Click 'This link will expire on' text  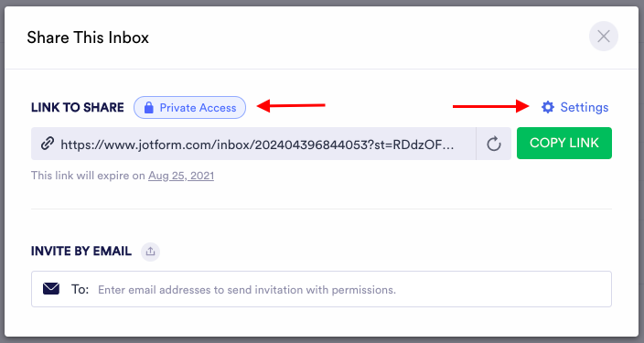click(x=88, y=176)
